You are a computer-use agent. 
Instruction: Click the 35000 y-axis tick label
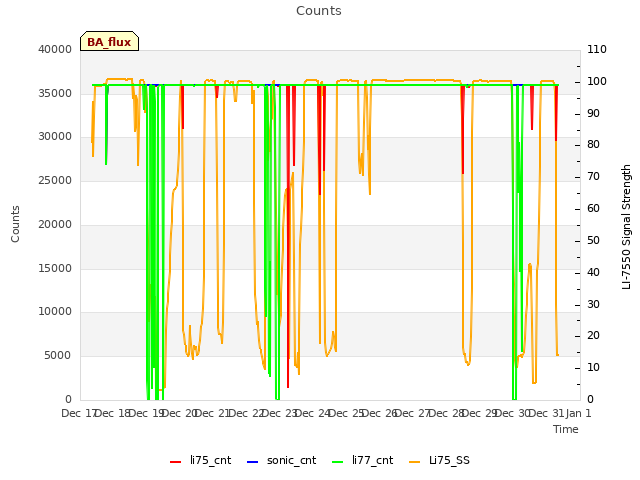pos(55,93)
